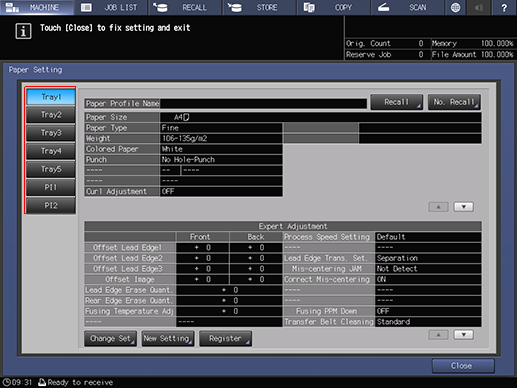This screenshot has width=517, height=388.
Task: Open the globe language icon
Action: tap(455, 7)
